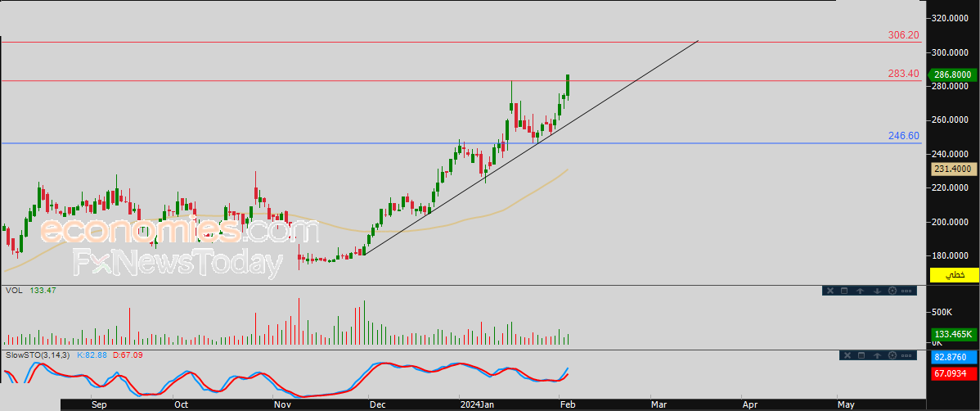Click the K:82.88 readout
The height and width of the screenshot is (411, 980).
point(92,355)
